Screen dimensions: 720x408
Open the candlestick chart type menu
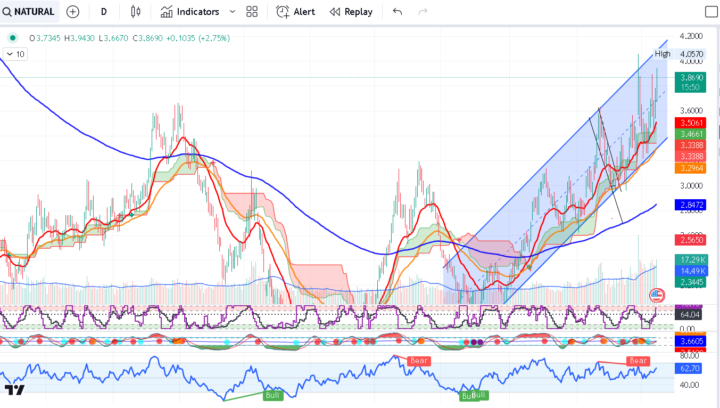coord(135,12)
